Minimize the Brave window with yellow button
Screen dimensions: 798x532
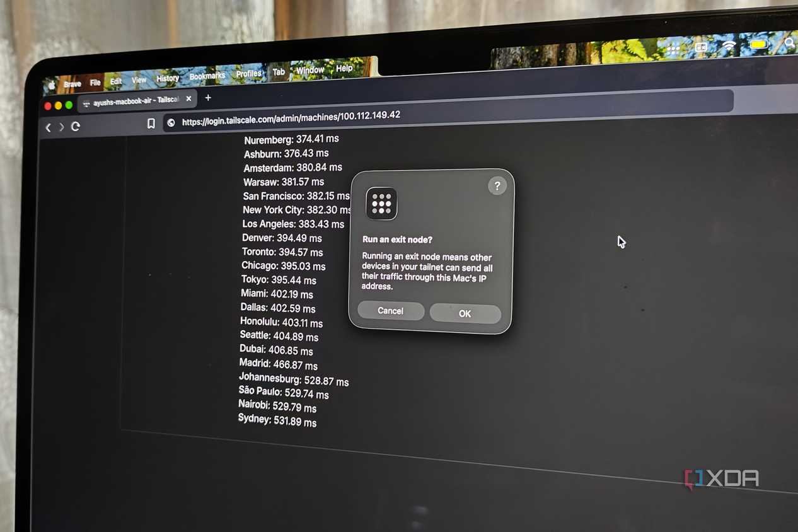pos(58,105)
